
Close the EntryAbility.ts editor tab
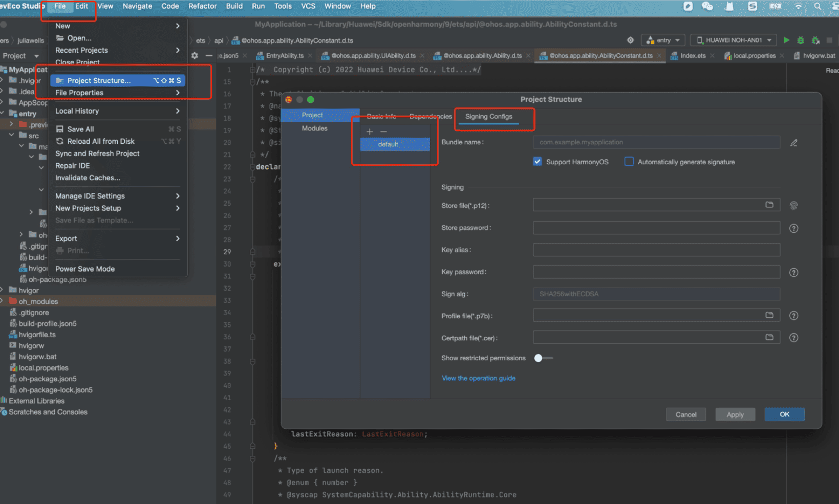(x=310, y=56)
